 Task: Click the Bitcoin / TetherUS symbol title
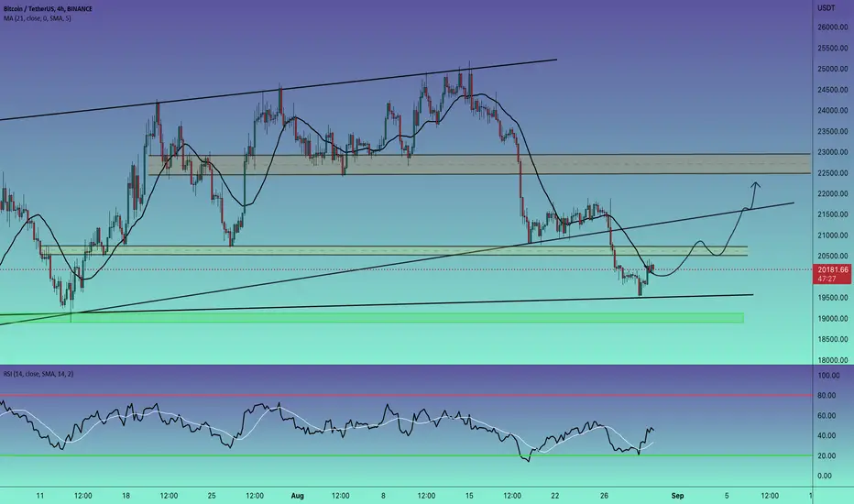48,9
